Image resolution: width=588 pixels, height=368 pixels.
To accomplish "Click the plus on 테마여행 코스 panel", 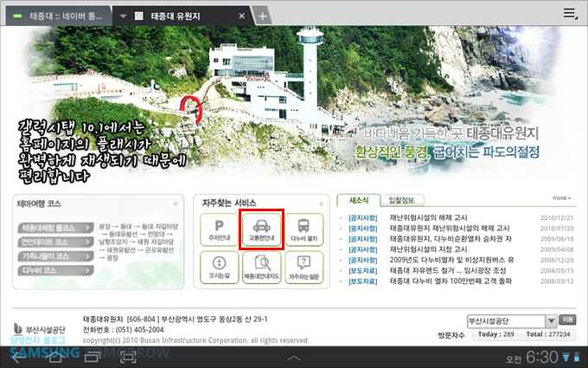I will (x=176, y=203).
